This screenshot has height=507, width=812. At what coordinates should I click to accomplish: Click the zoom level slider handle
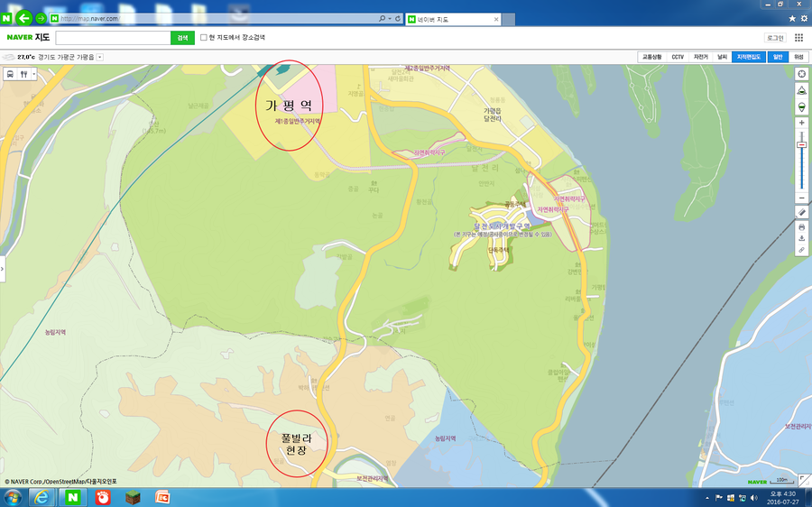[x=802, y=145]
